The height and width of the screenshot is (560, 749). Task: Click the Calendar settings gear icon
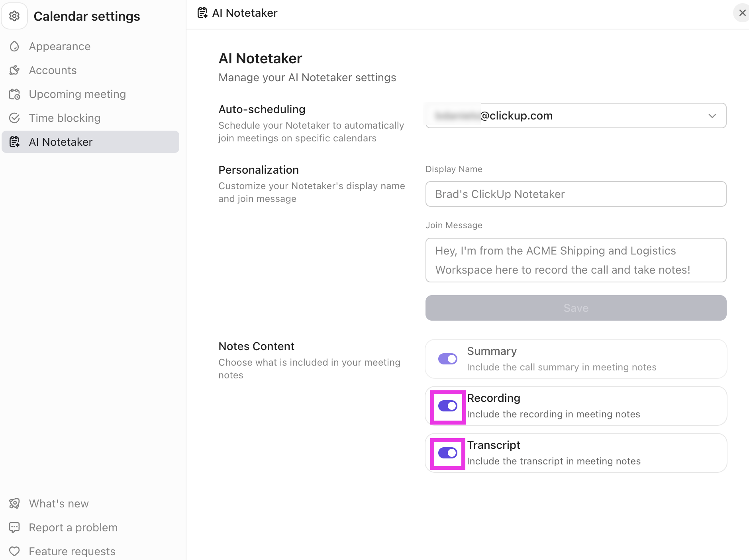tap(14, 16)
